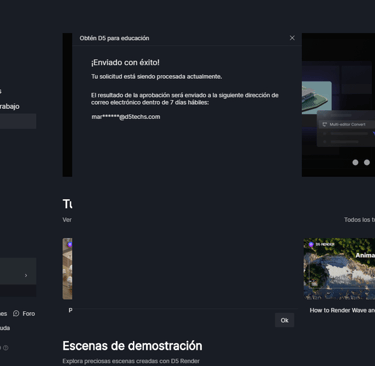Select the first carousel dot in the banner

(x=355, y=162)
